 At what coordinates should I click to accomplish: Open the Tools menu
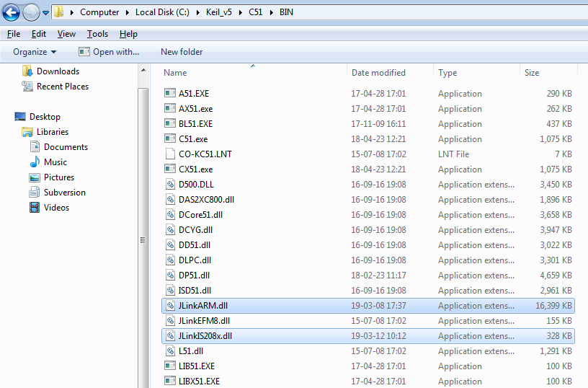click(97, 34)
